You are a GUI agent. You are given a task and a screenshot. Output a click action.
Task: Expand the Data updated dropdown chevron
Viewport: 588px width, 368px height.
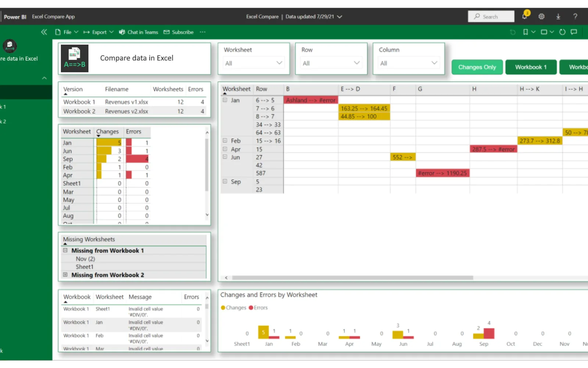pyautogui.click(x=340, y=17)
